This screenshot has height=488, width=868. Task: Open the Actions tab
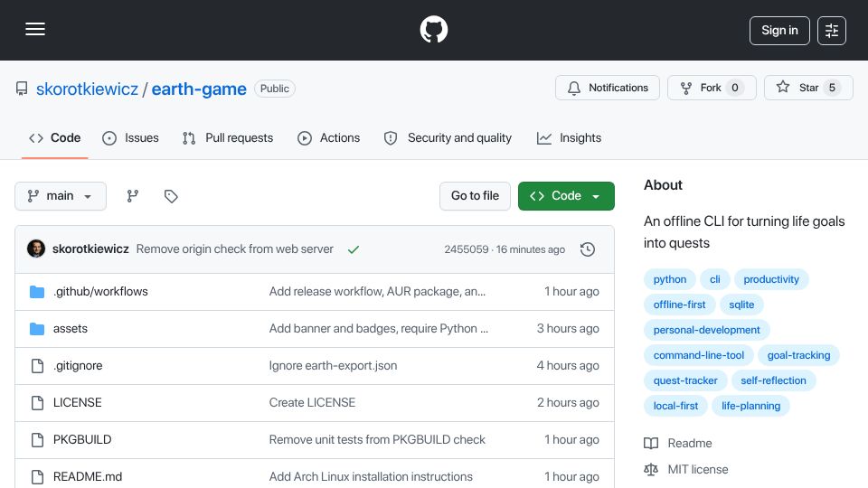click(329, 137)
